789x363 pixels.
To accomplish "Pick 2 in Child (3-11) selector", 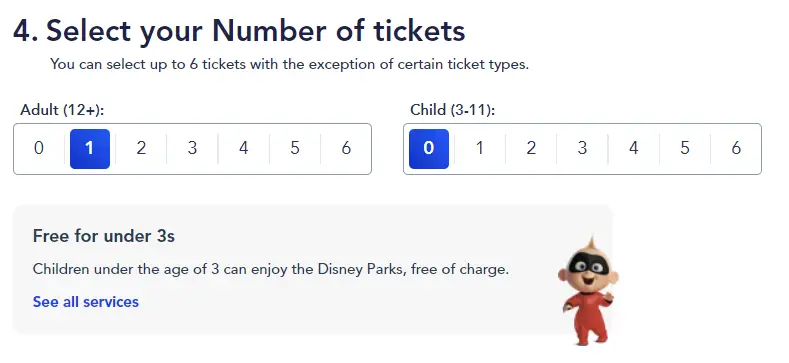I will [531, 149].
